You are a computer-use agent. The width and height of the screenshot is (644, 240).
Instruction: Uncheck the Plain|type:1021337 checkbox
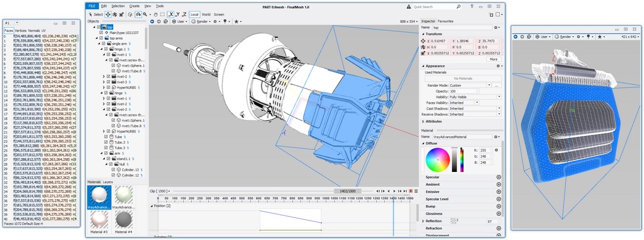(x=101, y=33)
